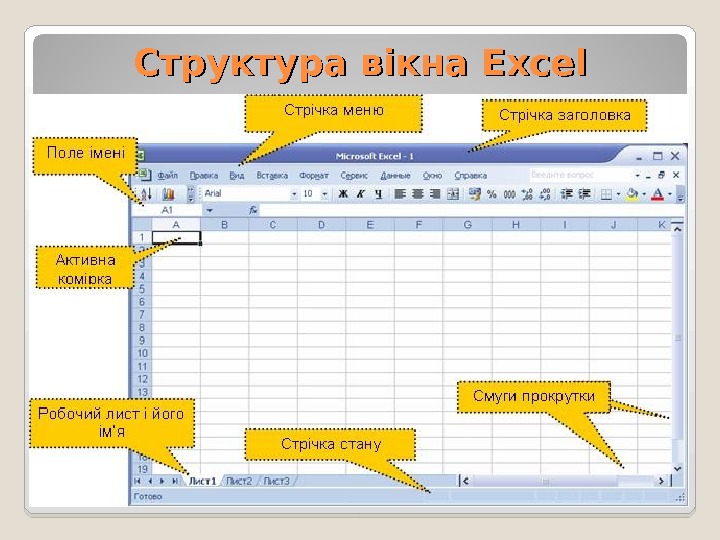The image size is (720, 540).
Task: Click previous sheet navigation arrow
Action: coord(150,481)
